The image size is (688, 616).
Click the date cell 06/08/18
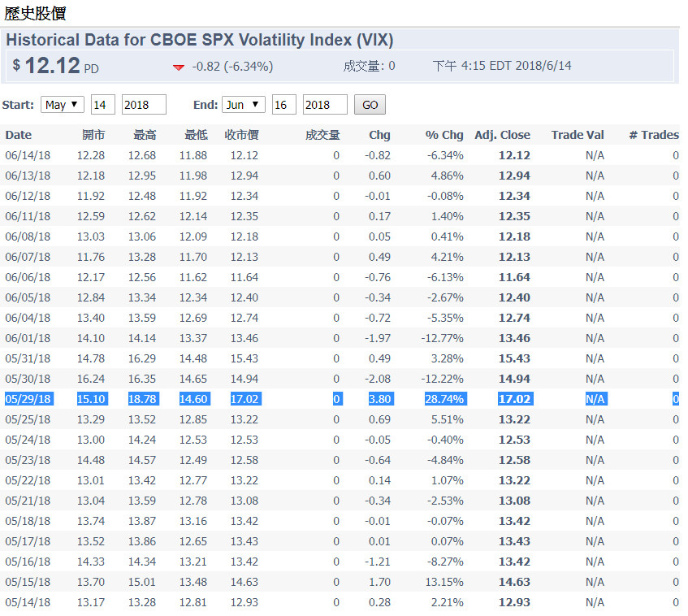point(28,236)
